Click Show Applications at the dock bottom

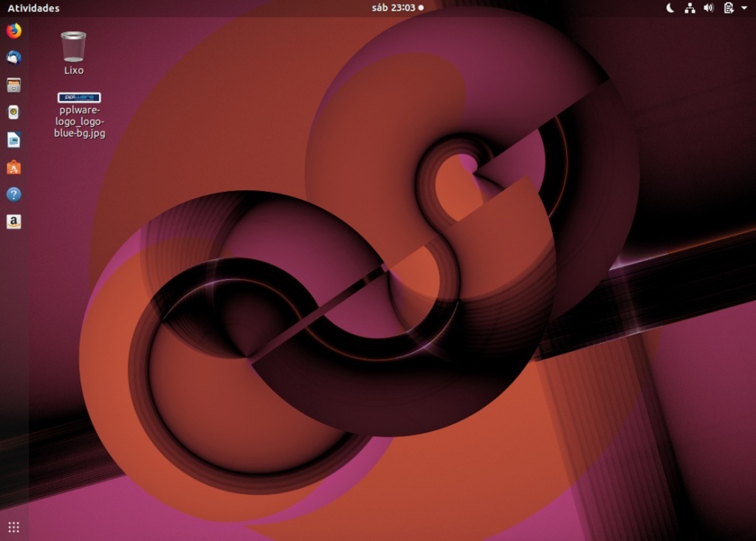pos(13,526)
